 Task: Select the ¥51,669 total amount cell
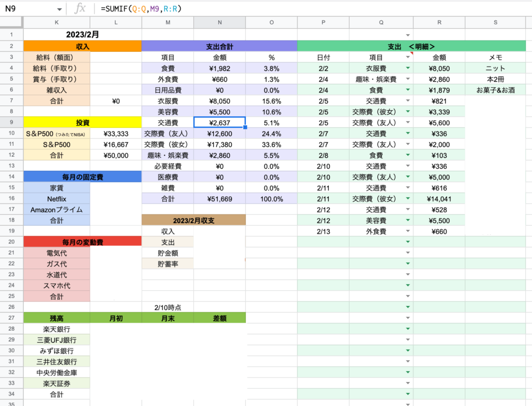(x=219, y=199)
